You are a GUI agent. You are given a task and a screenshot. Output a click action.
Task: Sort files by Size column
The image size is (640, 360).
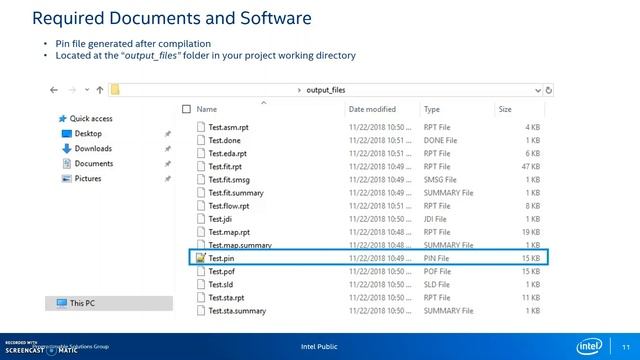pyautogui.click(x=505, y=109)
